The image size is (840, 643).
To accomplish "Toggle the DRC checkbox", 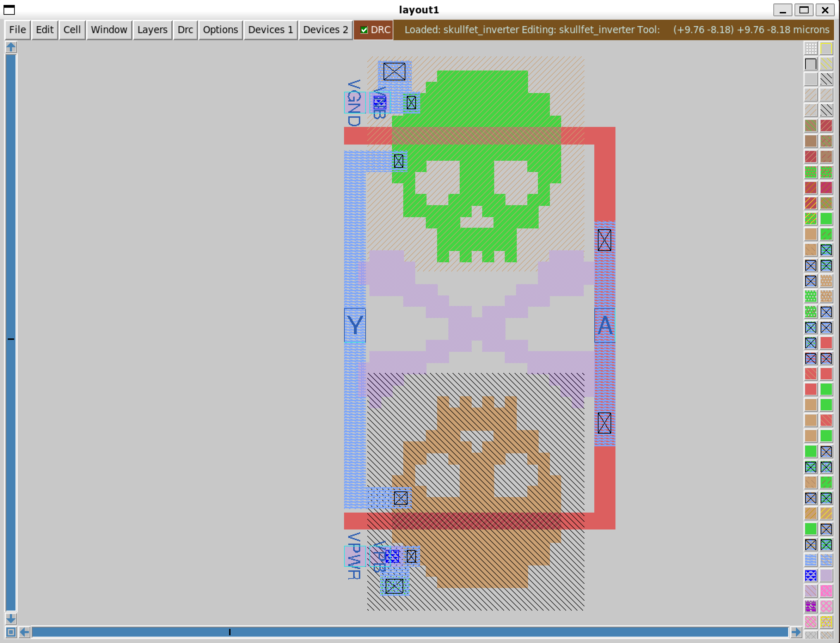I will coord(364,30).
